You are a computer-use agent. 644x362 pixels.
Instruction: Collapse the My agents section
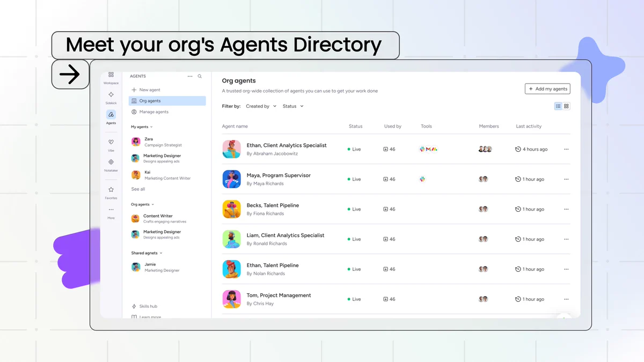point(142,127)
